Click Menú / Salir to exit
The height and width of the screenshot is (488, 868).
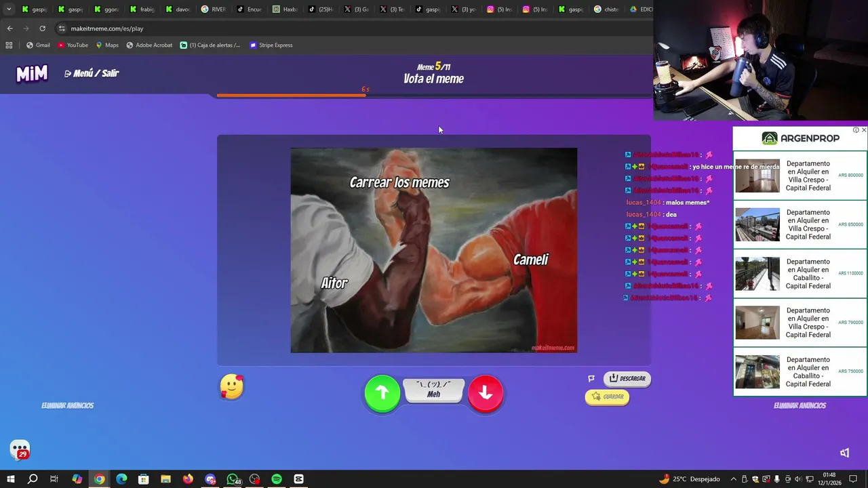click(x=92, y=73)
